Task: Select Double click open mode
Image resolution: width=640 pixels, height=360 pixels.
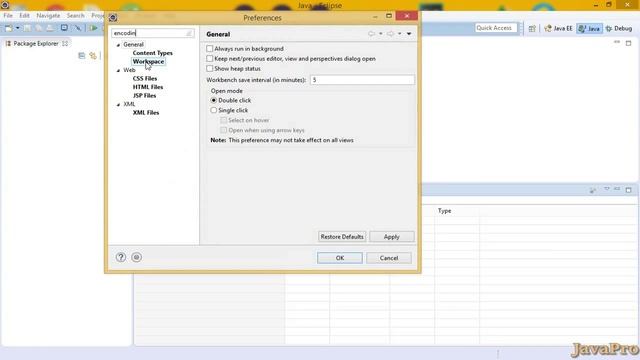Action: [213, 100]
